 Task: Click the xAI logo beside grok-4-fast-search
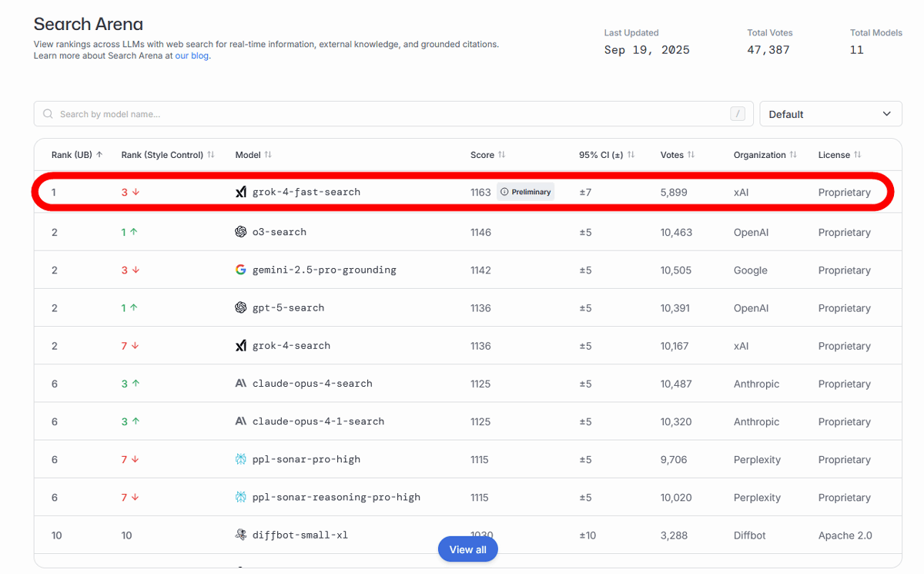pos(241,192)
